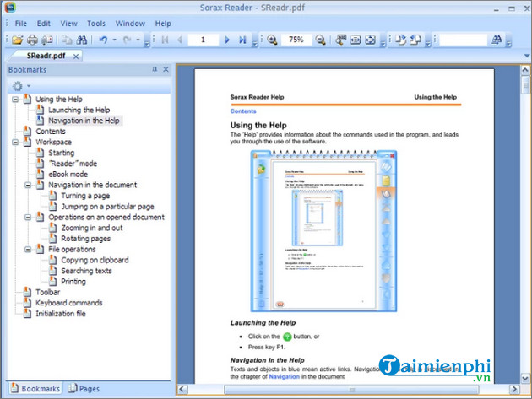Select the Rotating pages bookmark
532x399 pixels.
pos(86,239)
